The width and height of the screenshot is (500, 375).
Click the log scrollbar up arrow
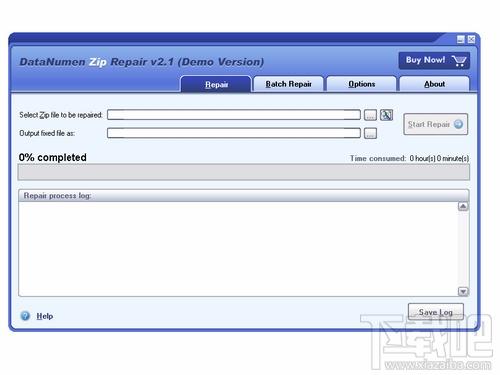point(463,206)
